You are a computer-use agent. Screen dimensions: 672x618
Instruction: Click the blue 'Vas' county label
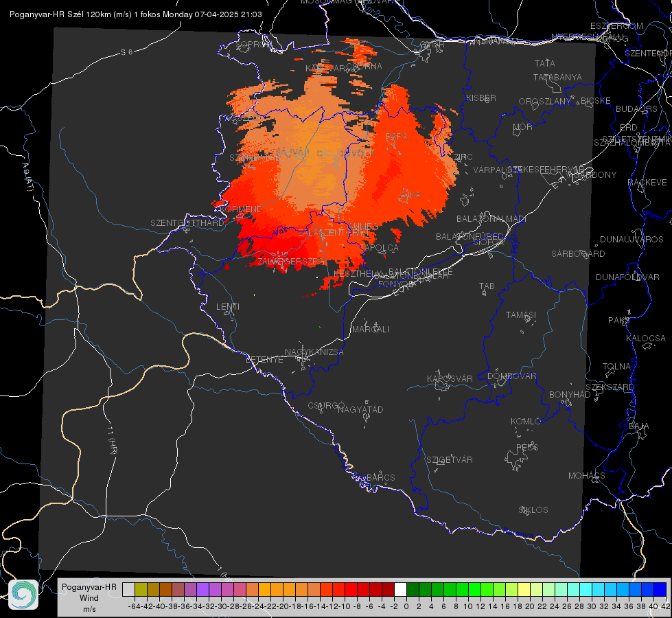(280, 231)
